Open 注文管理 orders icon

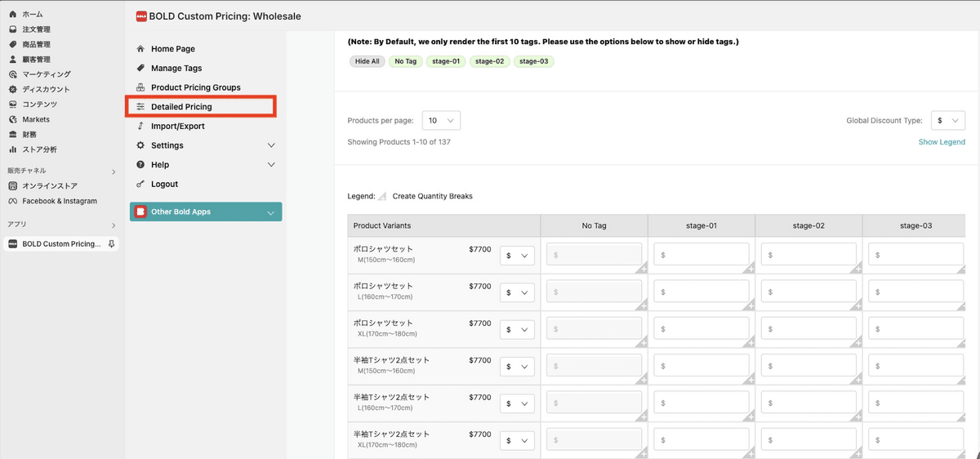[x=13, y=29]
